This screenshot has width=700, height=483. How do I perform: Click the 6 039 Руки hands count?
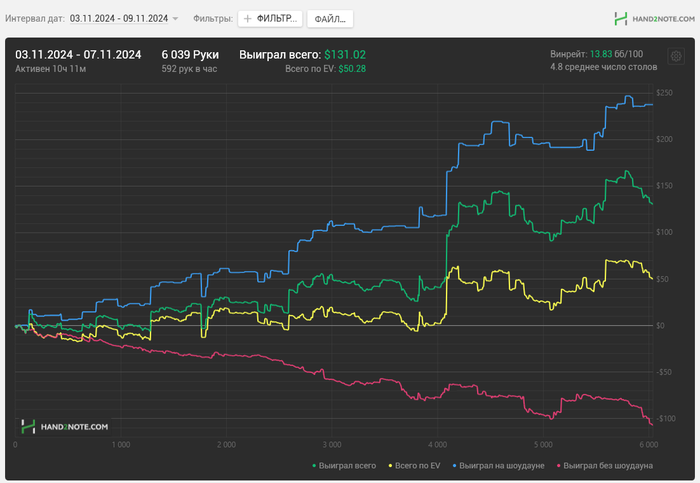click(x=190, y=55)
